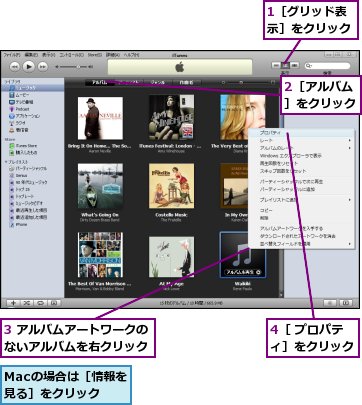Choose アルバムアートワークを入手する in context menu
362x405 pixels.
[x=302, y=229]
